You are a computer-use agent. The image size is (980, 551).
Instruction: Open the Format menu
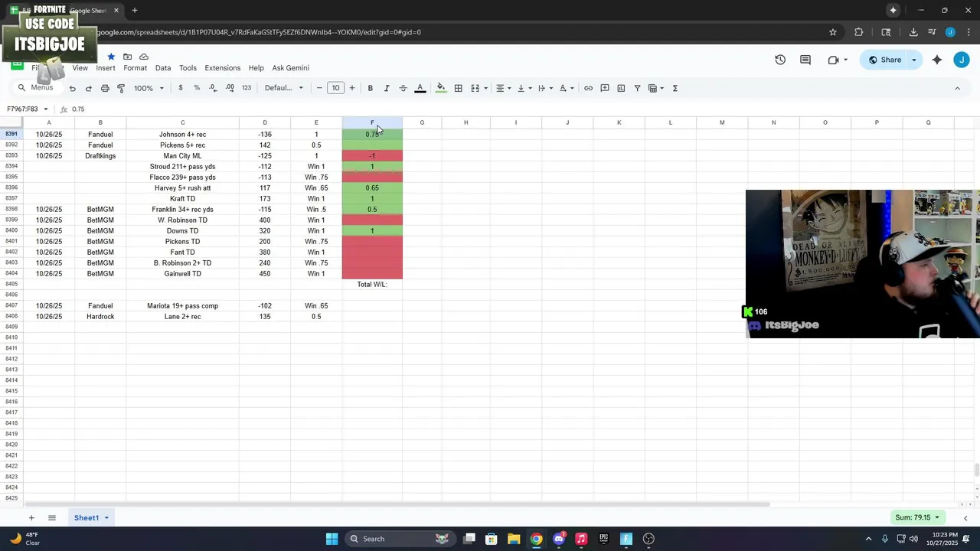[x=135, y=68]
